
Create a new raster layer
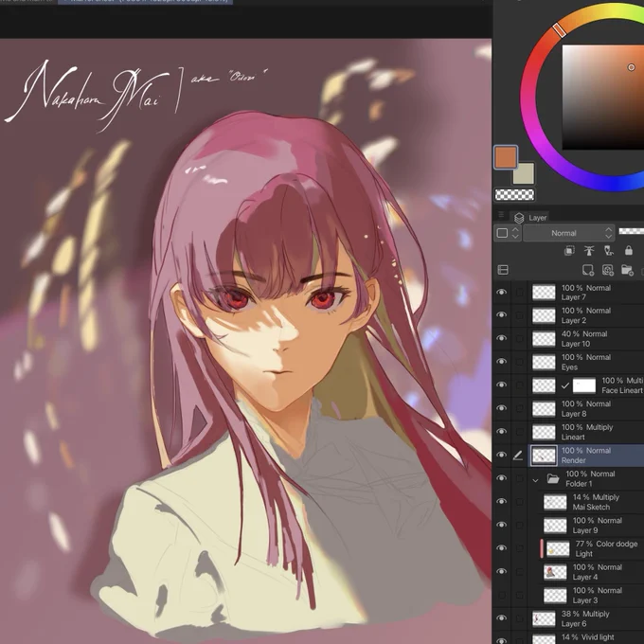tap(588, 270)
